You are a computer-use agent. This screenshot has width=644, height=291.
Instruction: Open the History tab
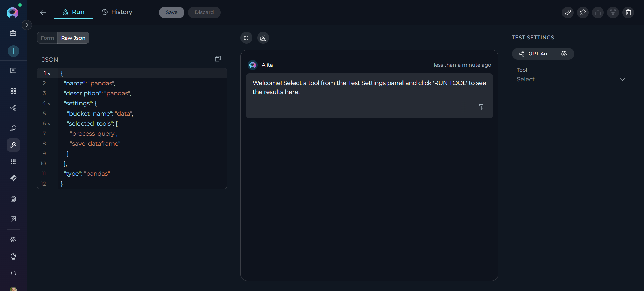pyautogui.click(x=117, y=12)
